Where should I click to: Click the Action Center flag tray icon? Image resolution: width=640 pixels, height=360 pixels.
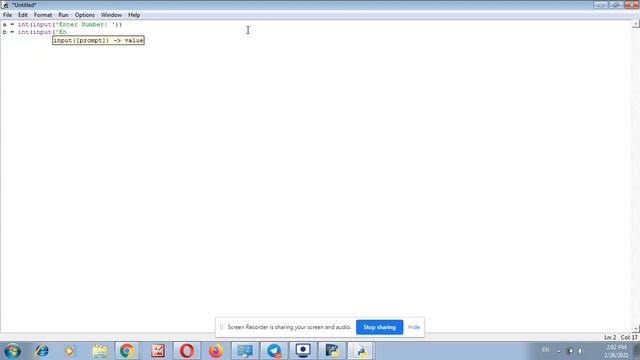570,351
